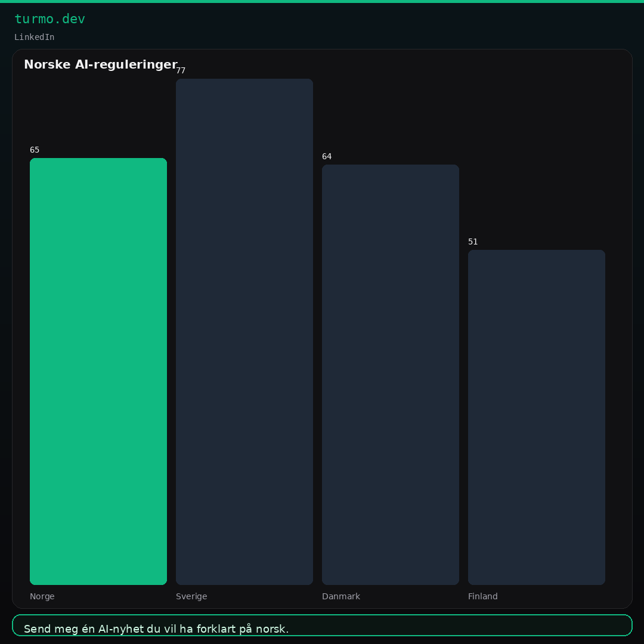Select the Danmark bar in chart
The height and width of the screenshot is (644, 644).
[391, 374]
